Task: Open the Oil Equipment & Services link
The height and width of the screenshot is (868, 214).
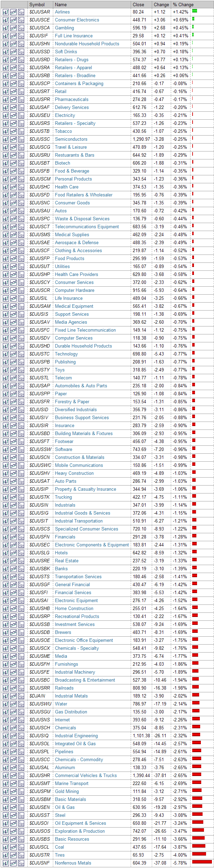Action: [80, 823]
